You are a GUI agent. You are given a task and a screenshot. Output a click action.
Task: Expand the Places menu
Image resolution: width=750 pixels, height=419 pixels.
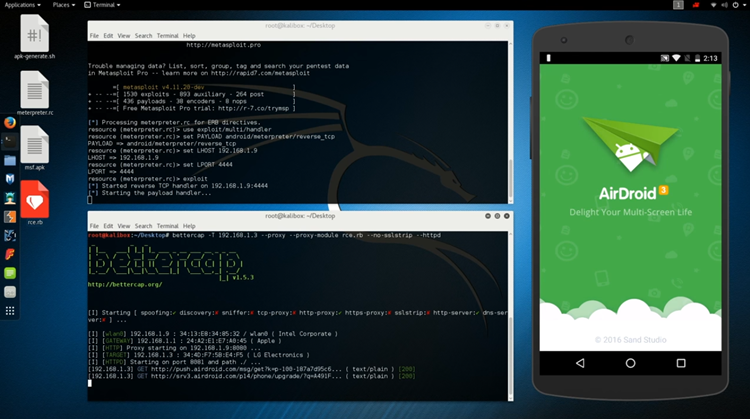tap(64, 5)
